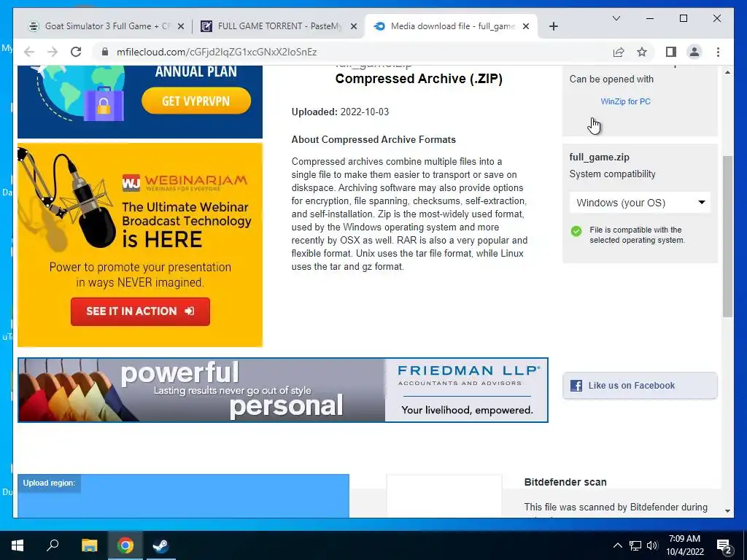Click the padlock site info icon
Screen dimensions: 747x560
[x=105, y=52]
